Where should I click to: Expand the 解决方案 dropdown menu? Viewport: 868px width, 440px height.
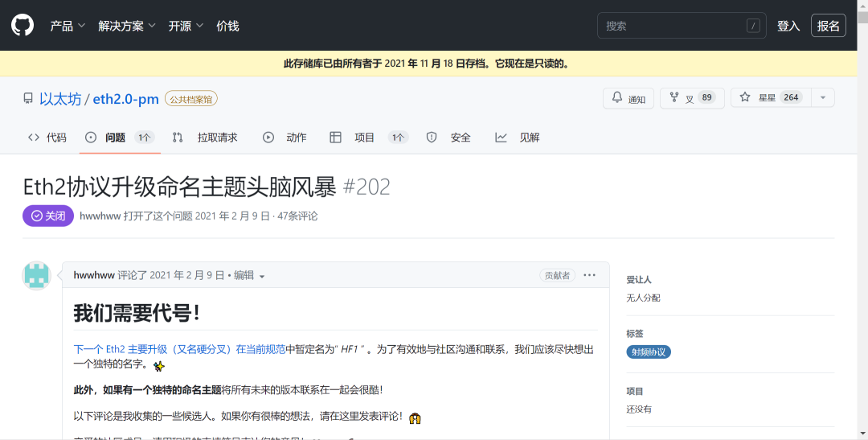(x=127, y=26)
